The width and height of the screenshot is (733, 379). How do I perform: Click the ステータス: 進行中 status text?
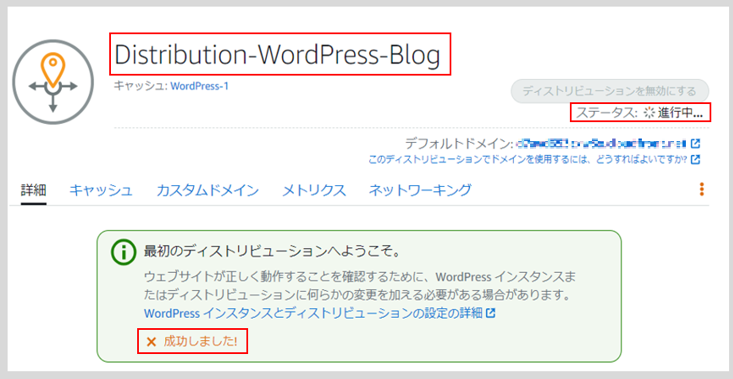coord(639,113)
